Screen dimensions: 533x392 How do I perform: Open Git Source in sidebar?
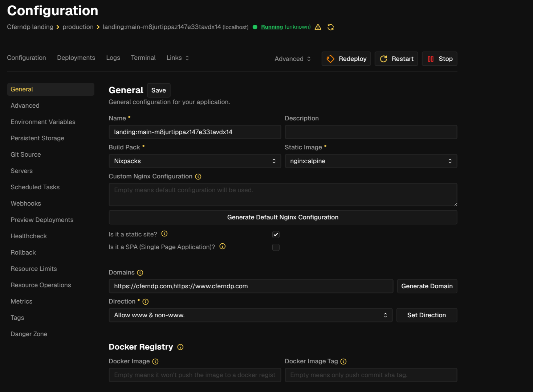point(51,154)
